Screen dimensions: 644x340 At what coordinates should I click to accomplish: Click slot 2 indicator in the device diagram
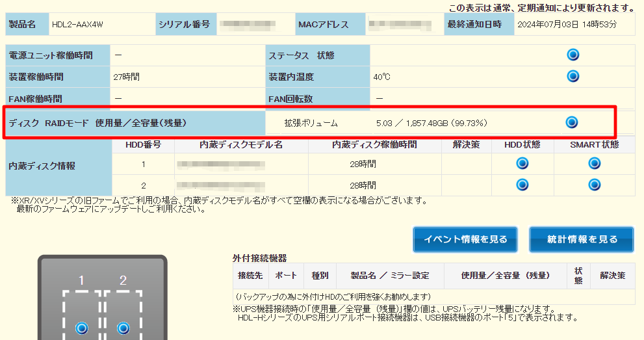[123, 328]
